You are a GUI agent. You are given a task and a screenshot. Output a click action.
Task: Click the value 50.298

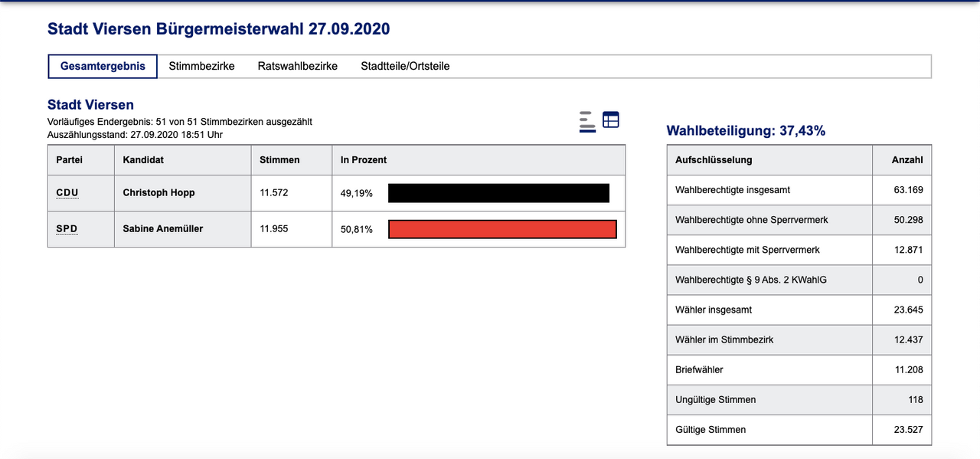(x=908, y=220)
